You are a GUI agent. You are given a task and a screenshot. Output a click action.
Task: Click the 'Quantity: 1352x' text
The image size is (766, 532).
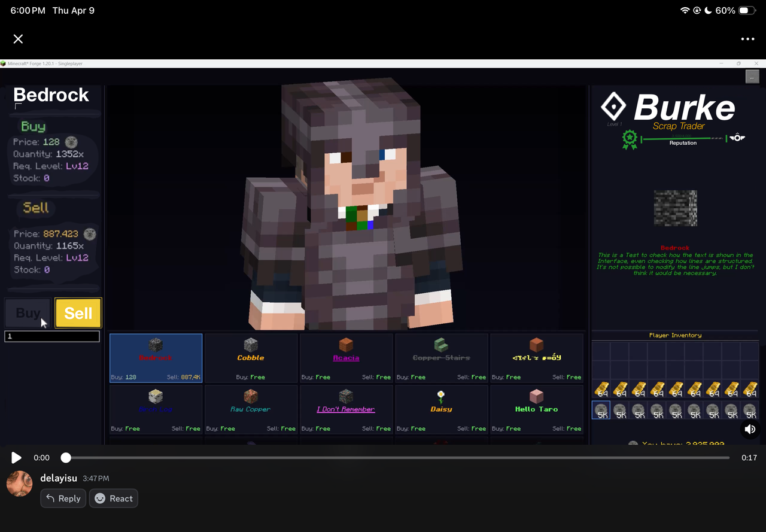pos(48,154)
